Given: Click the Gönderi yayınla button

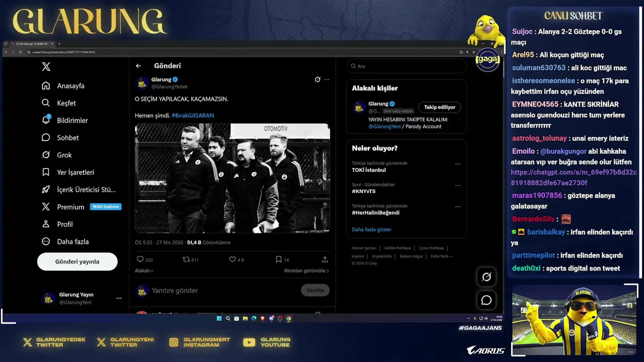Looking at the screenshot, I should pos(77,261).
